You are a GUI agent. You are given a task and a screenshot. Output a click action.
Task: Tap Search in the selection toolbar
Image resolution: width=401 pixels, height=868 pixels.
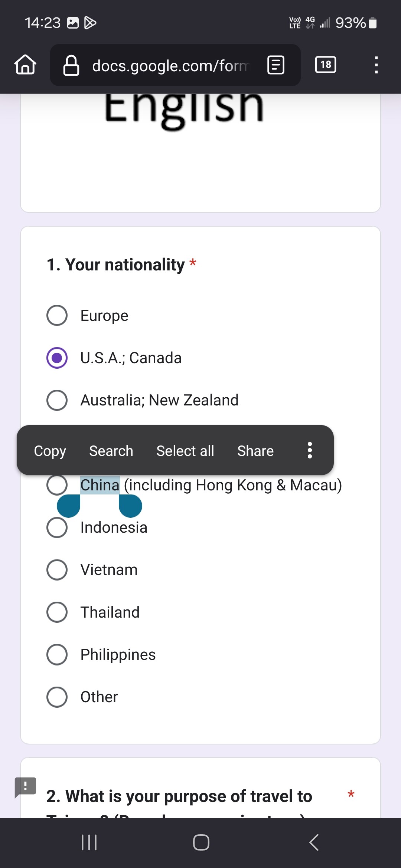point(111,451)
